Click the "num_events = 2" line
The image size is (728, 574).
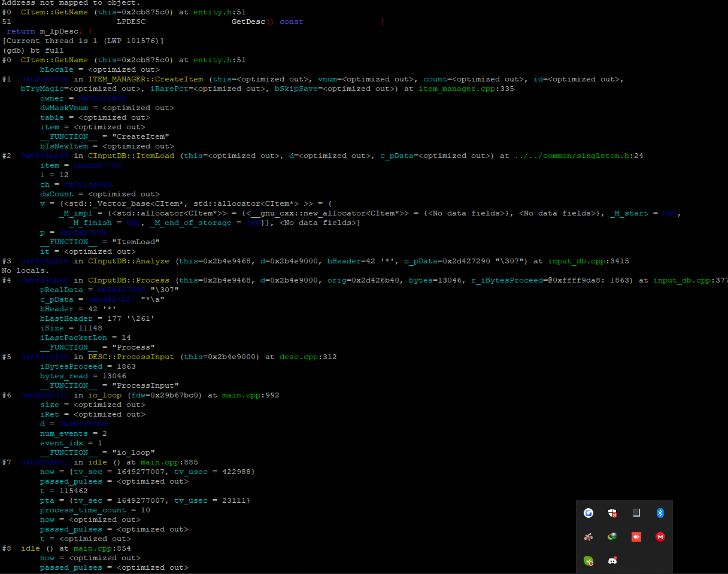click(74, 433)
